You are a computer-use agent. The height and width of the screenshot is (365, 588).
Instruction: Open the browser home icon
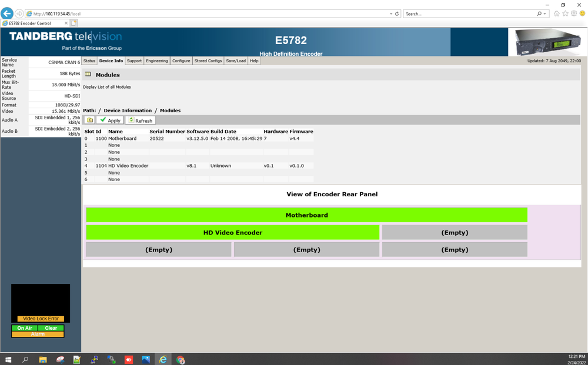(556, 14)
